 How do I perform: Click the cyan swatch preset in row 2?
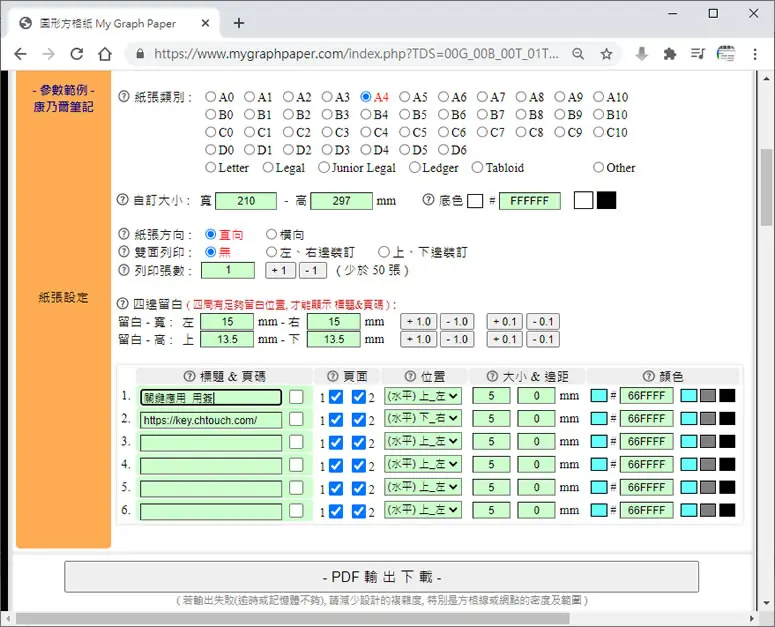tap(689, 418)
